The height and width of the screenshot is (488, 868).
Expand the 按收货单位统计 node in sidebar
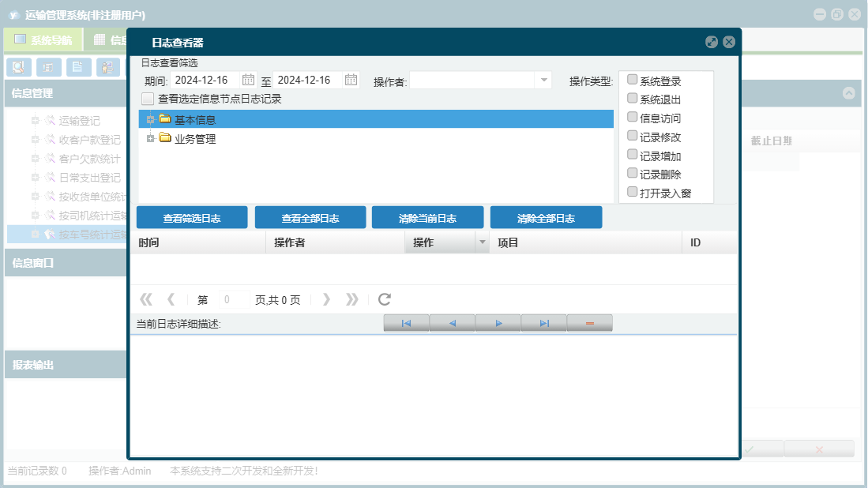(x=35, y=196)
